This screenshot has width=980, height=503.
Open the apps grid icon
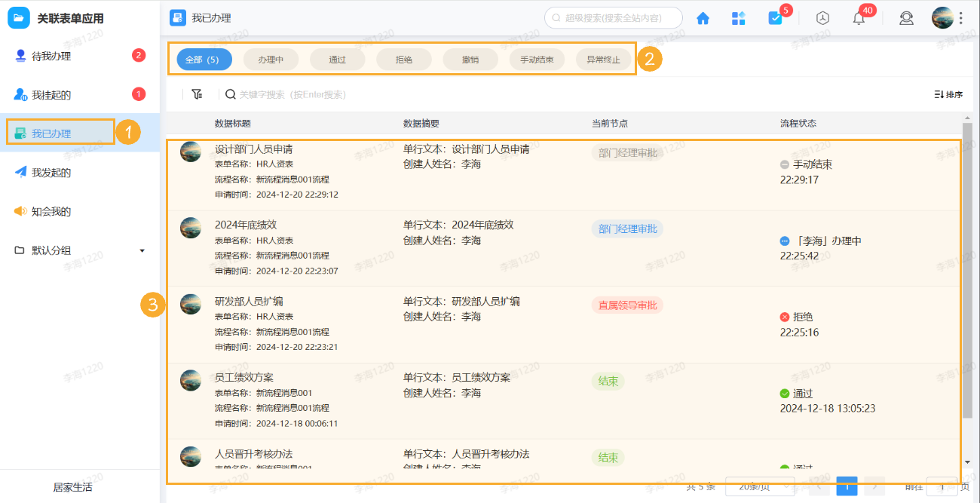click(738, 17)
